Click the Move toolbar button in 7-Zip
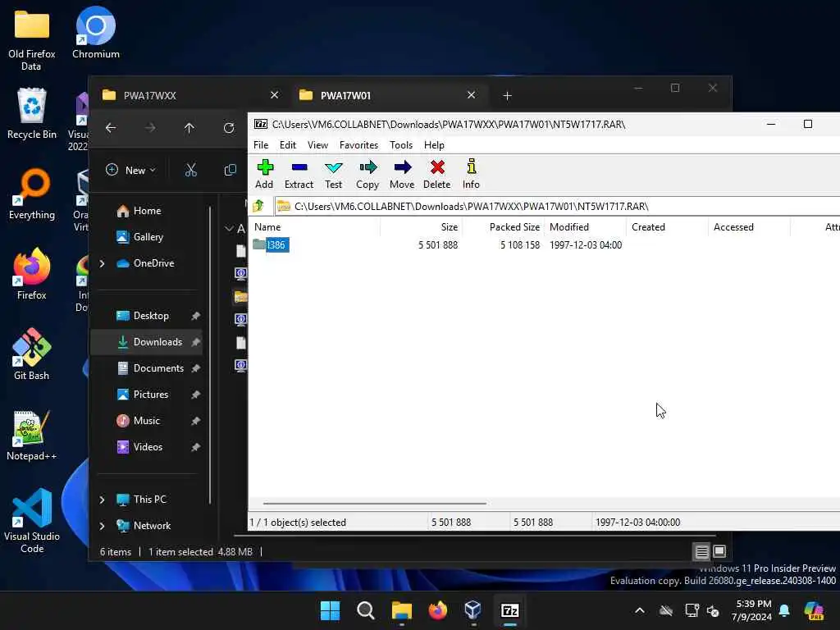Image resolution: width=840 pixels, height=630 pixels. (x=402, y=174)
